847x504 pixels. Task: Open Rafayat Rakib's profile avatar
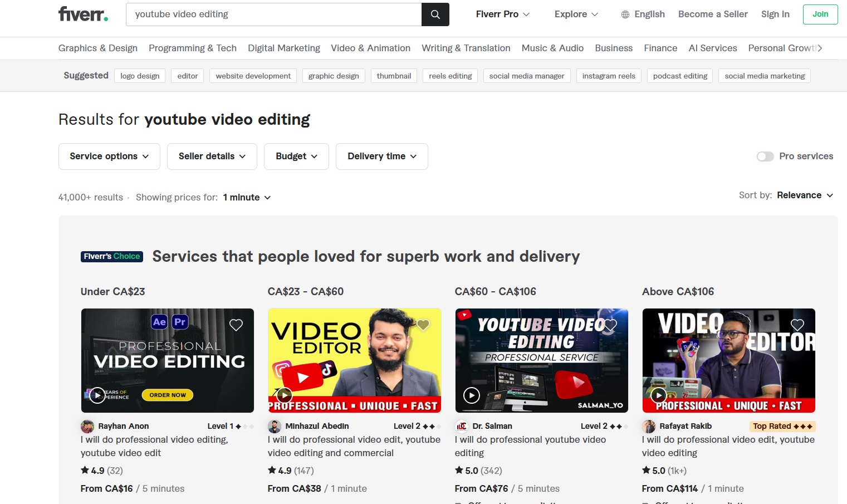tap(649, 427)
